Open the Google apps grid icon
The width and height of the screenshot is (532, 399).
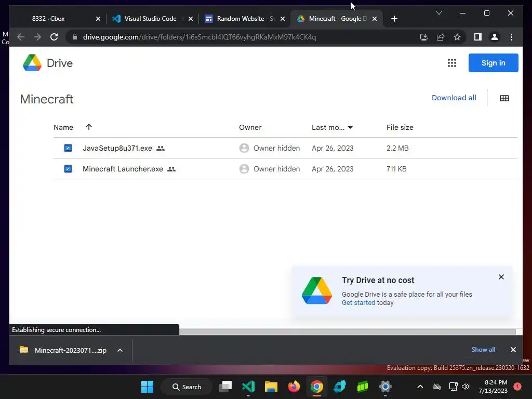click(x=451, y=63)
